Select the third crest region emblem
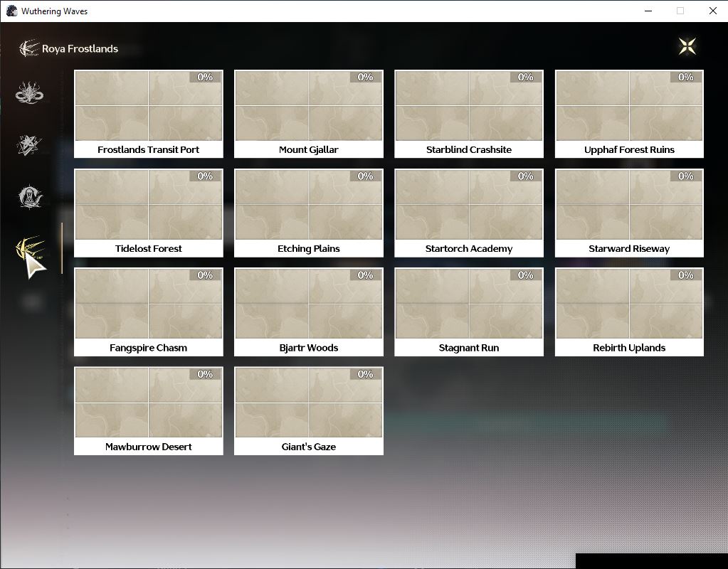This screenshot has width=728, height=569. 30,197
